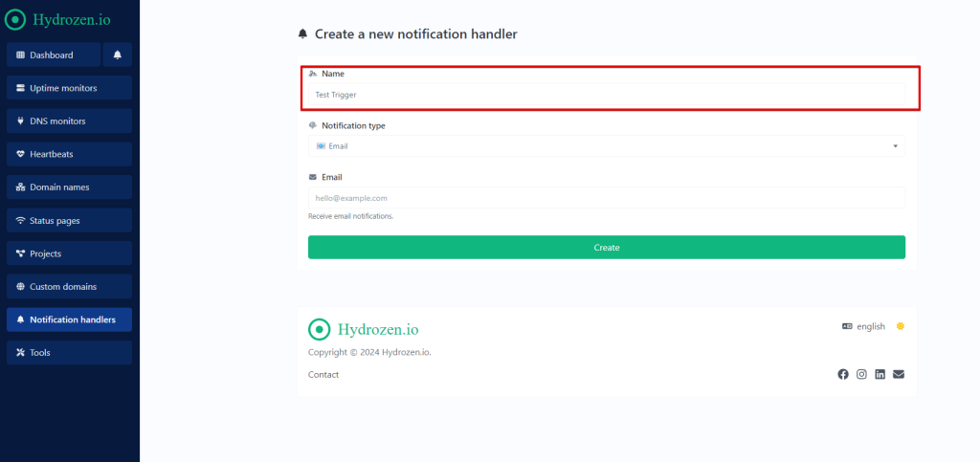Open the LinkedIn icon in footer
The width and height of the screenshot is (980, 462).
click(x=880, y=374)
